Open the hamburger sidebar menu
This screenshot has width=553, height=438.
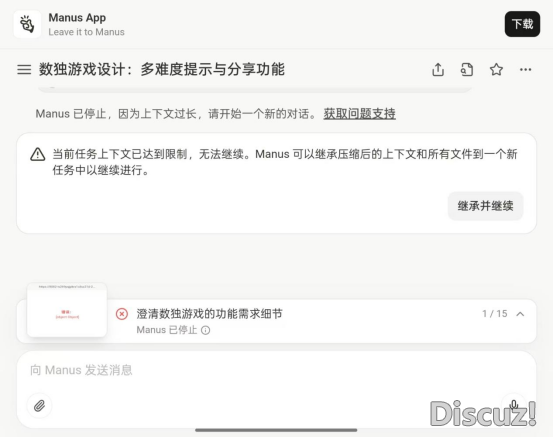click(24, 69)
